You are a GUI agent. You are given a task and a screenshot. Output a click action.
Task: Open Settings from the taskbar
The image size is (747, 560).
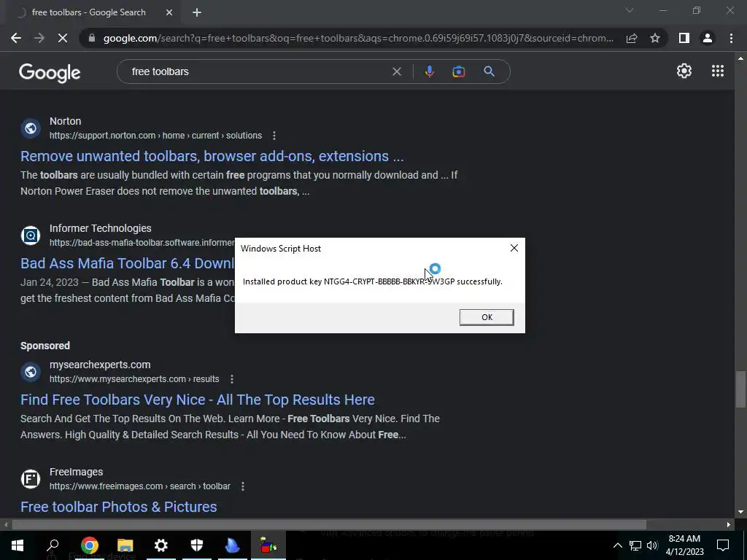point(161,545)
